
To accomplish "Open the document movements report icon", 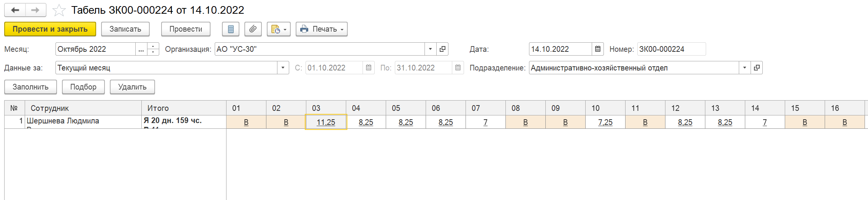I will point(231,29).
